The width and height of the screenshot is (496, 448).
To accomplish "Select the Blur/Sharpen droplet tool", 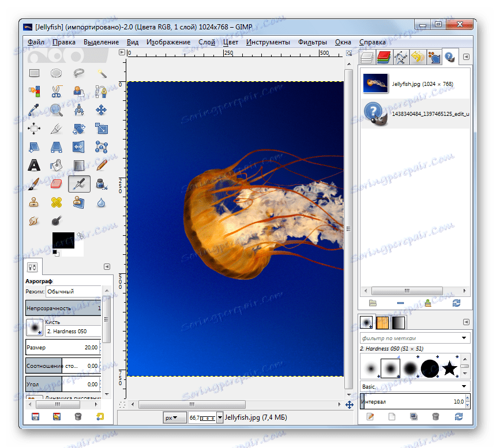I will pyautogui.click(x=102, y=202).
